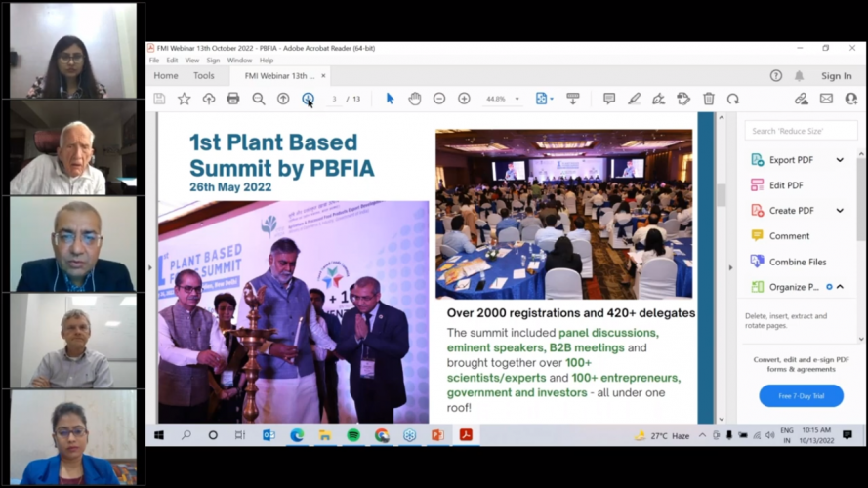Screen dimensions: 868x488
Task: Select the highlighter pen tool
Action: click(x=634, y=99)
